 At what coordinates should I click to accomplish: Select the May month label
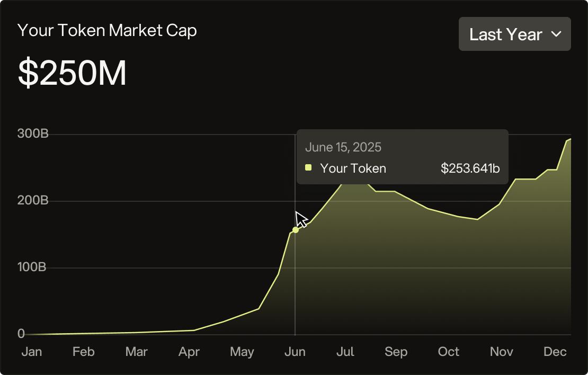pos(242,352)
